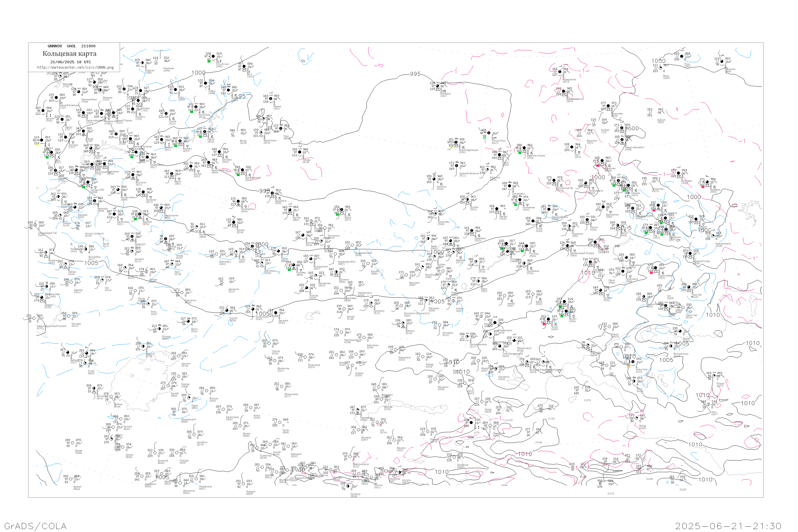Click the Виви station circle symbol
Image resolution: width=798 pixels, height=532 pixels.
[x=660, y=68]
